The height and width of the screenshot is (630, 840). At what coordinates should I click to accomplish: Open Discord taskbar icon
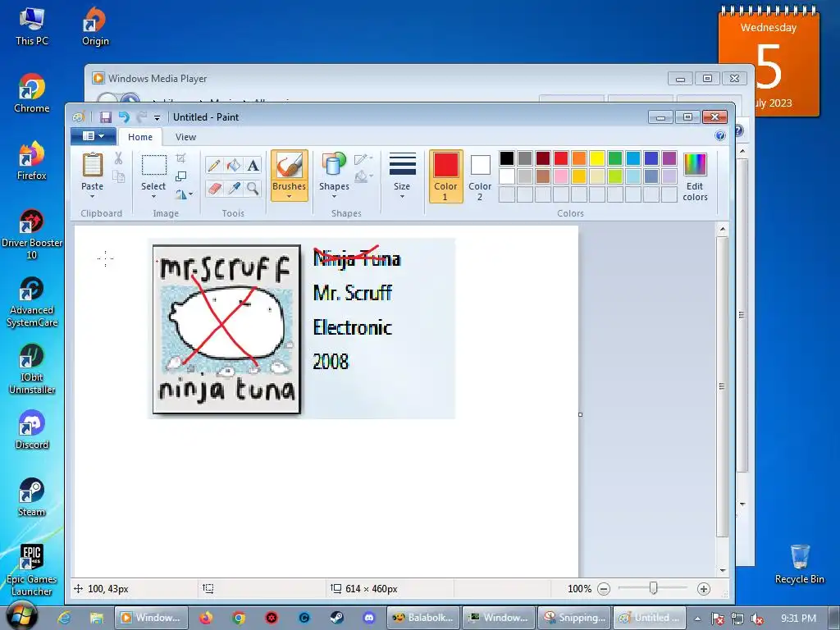[x=369, y=618]
